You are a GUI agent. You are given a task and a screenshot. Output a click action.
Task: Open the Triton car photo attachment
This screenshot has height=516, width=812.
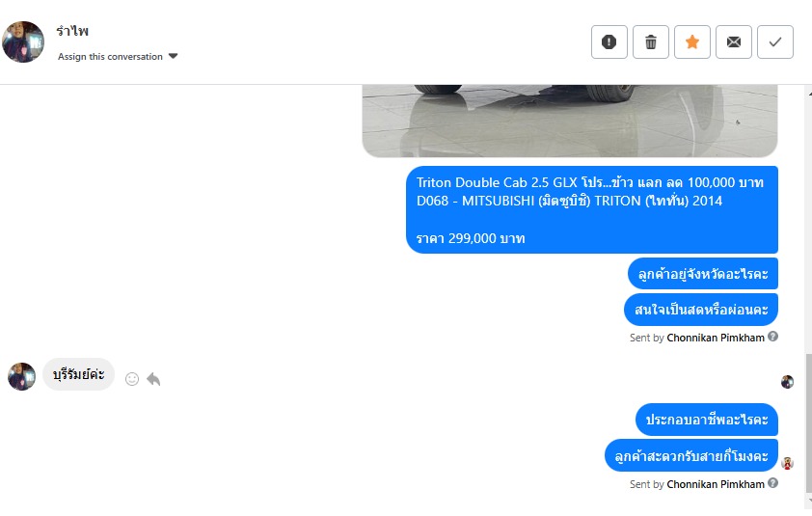pos(570,121)
